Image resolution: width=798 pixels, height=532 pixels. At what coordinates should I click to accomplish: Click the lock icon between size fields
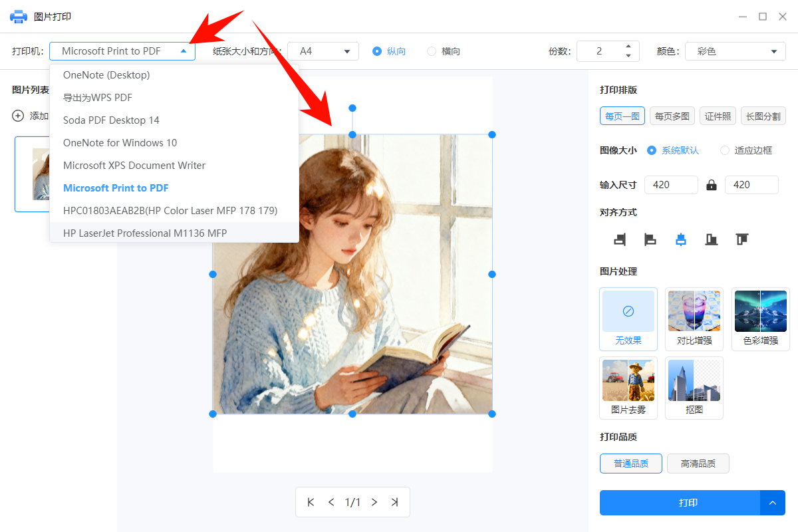point(711,184)
